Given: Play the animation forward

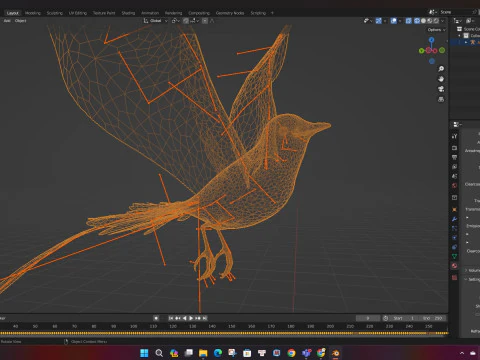Looking at the screenshot, I should (x=191, y=318).
